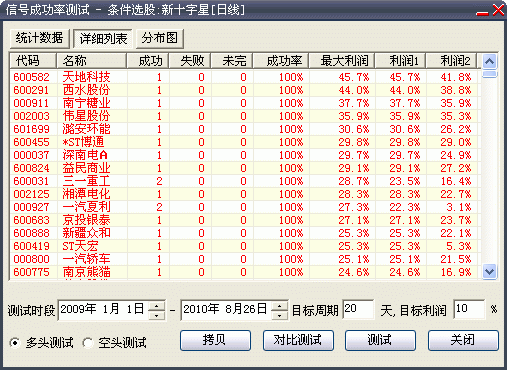Sort by the 失败 column header
The width and height of the screenshot is (507, 370).
(x=190, y=61)
